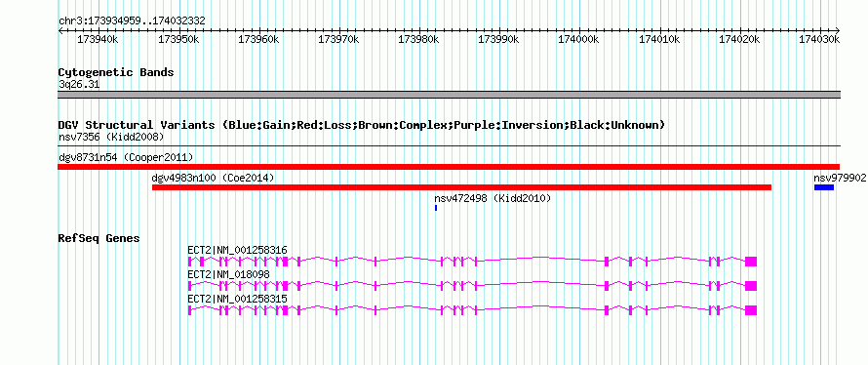Click the 3q26.31 band label
This screenshot has width=868, height=365.
pyautogui.click(x=79, y=85)
